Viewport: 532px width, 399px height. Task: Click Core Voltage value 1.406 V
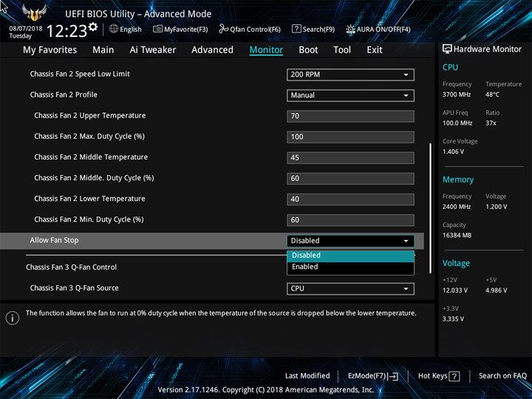[453, 151]
